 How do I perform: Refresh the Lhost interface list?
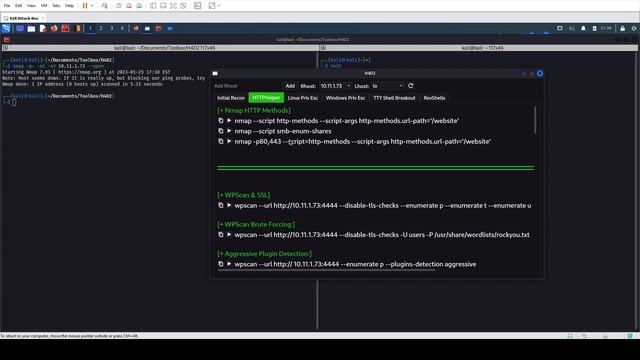[x=411, y=86]
